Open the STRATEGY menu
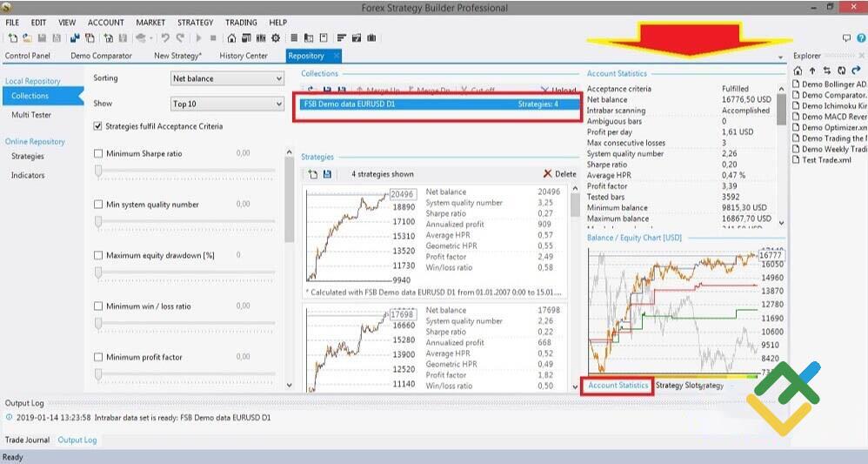 pos(196,23)
